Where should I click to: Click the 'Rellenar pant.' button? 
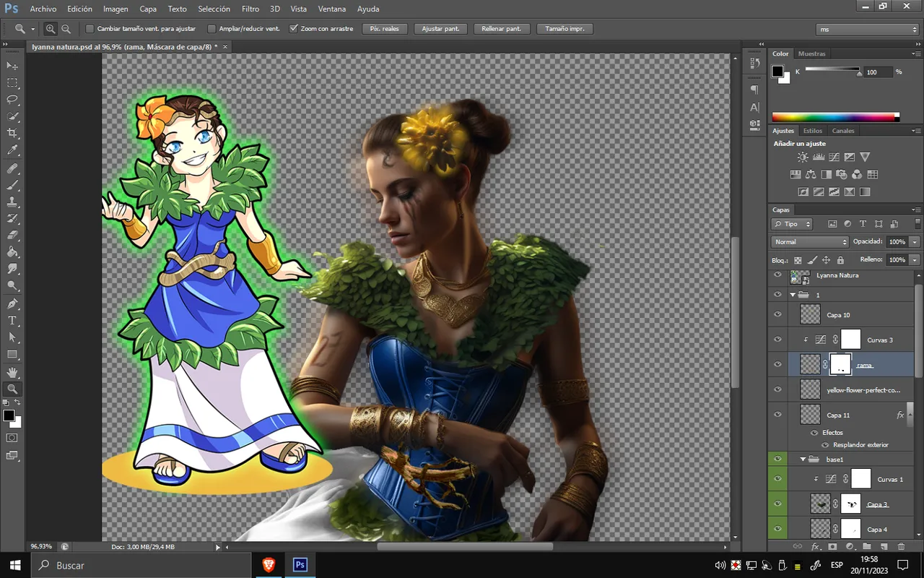[x=502, y=29]
